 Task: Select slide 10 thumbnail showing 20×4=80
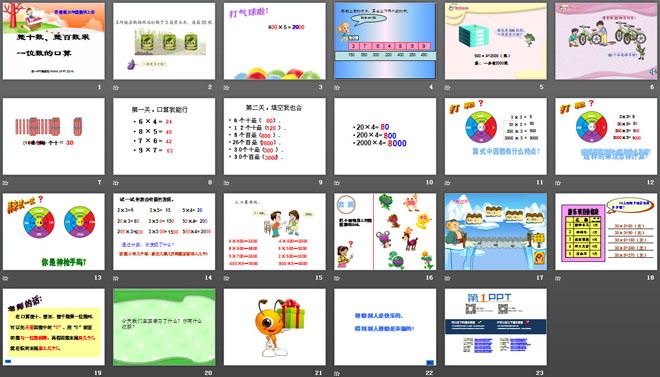point(385,136)
